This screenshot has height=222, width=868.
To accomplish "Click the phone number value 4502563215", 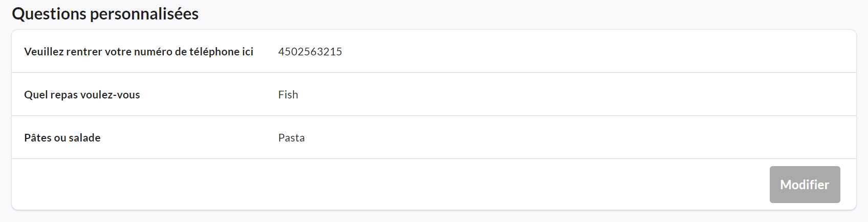I will (x=310, y=52).
